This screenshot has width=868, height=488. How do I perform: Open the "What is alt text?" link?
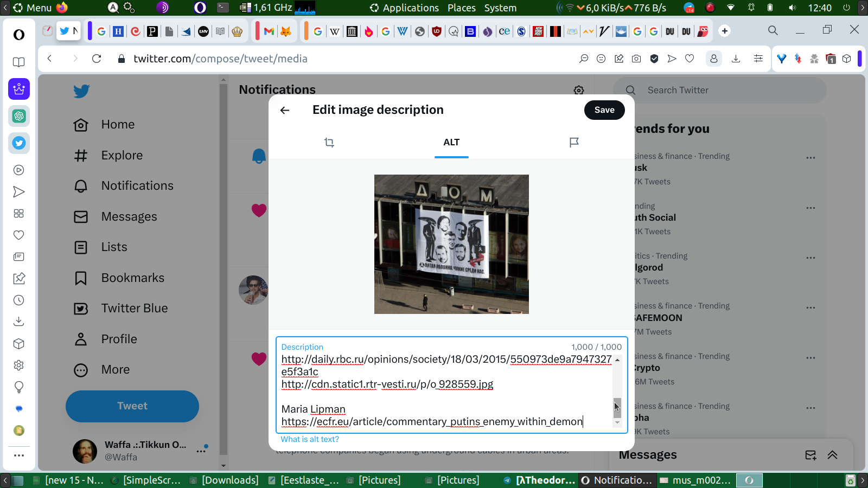[310, 439]
